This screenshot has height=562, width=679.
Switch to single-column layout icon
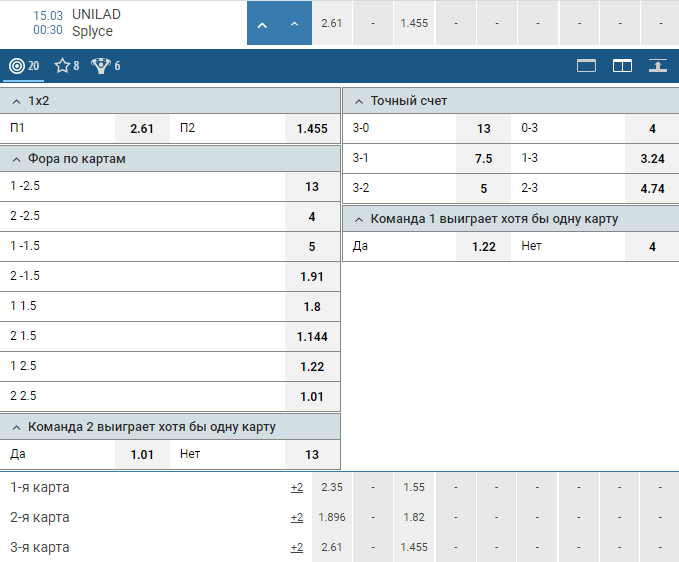[x=586, y=66]
